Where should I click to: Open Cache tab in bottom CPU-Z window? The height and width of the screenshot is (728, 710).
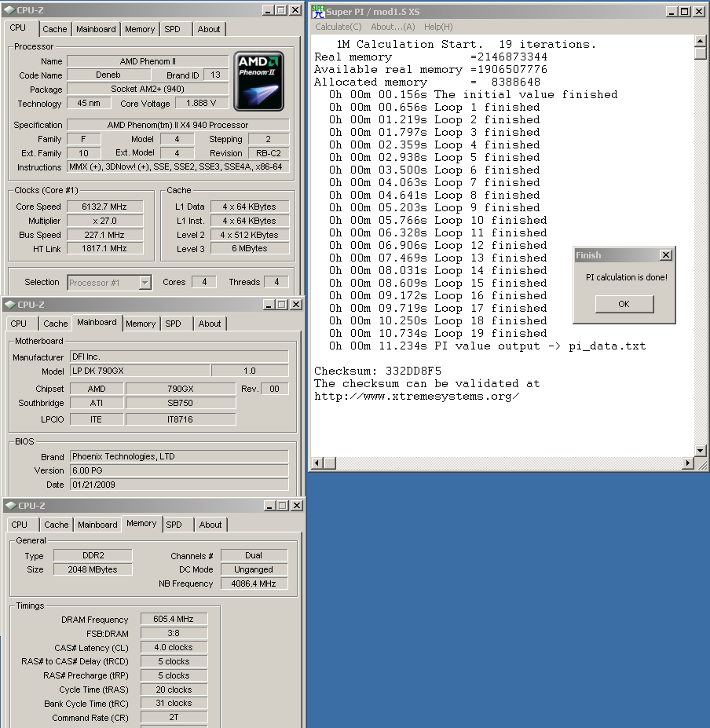(57, 525)
